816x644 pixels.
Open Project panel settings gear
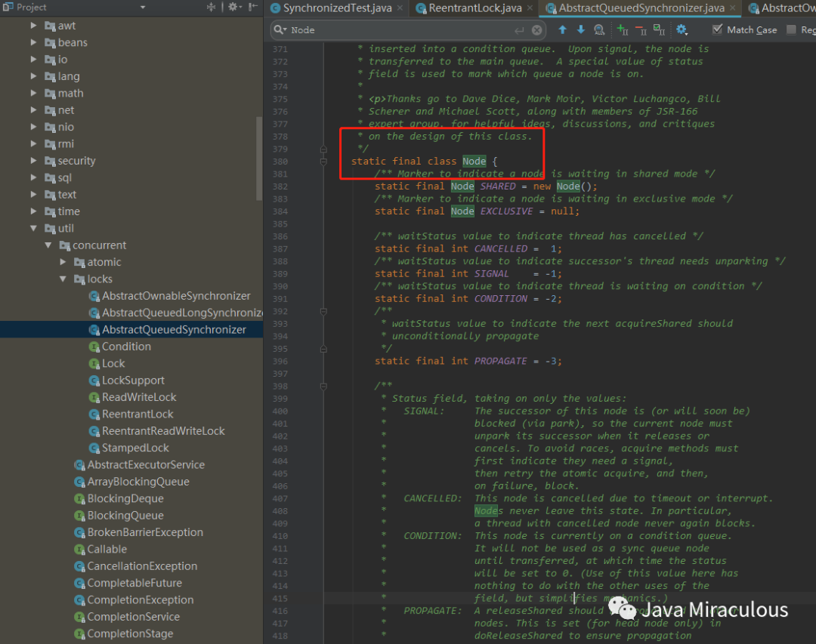(233, 7)
